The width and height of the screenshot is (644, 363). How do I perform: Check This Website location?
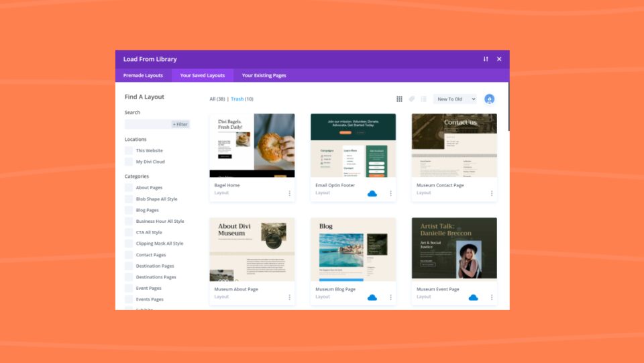click(129, 151)
